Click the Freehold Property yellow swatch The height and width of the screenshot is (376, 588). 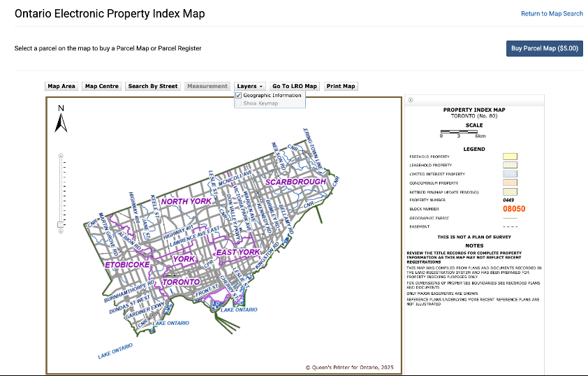(x=510, y=157)
